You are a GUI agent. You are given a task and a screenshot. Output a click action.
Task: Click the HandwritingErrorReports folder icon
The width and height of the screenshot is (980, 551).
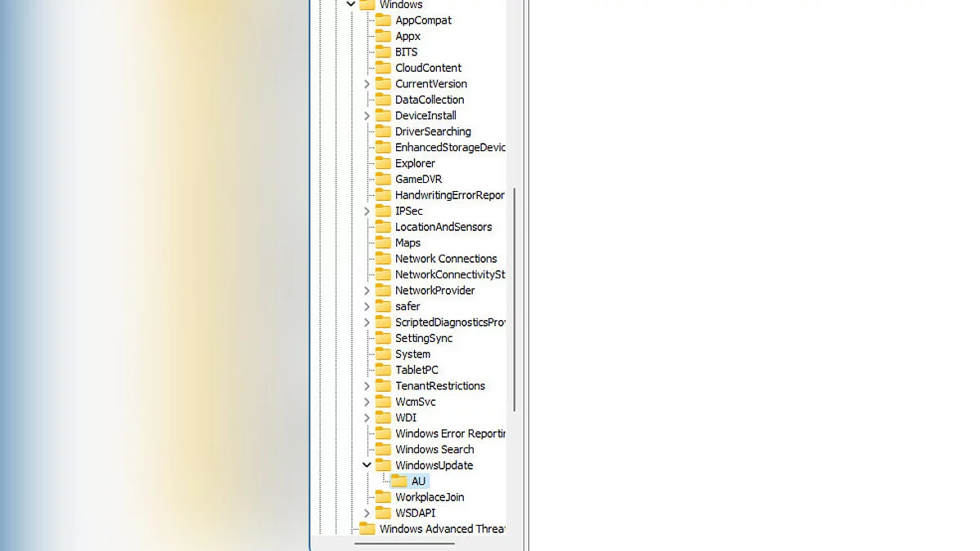coord(383,195)
